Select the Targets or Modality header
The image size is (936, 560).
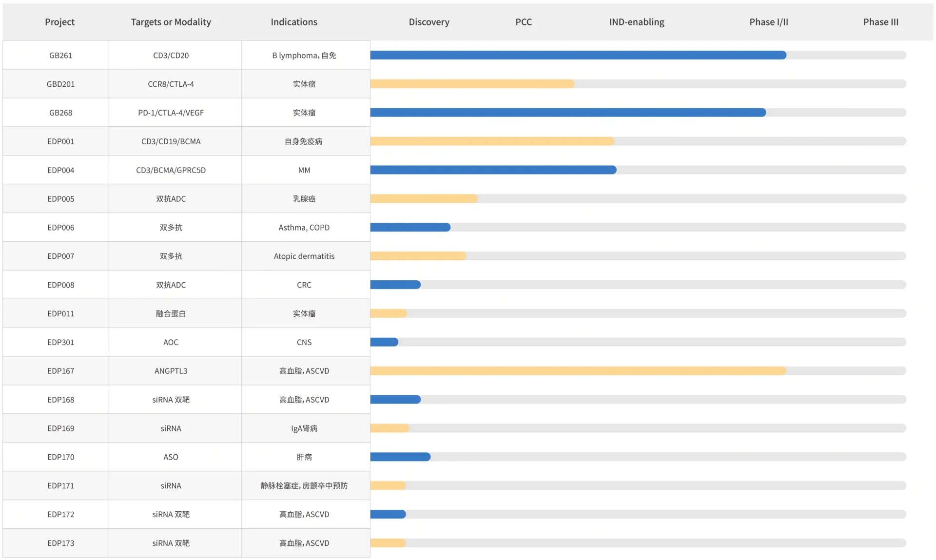point(171,22)
